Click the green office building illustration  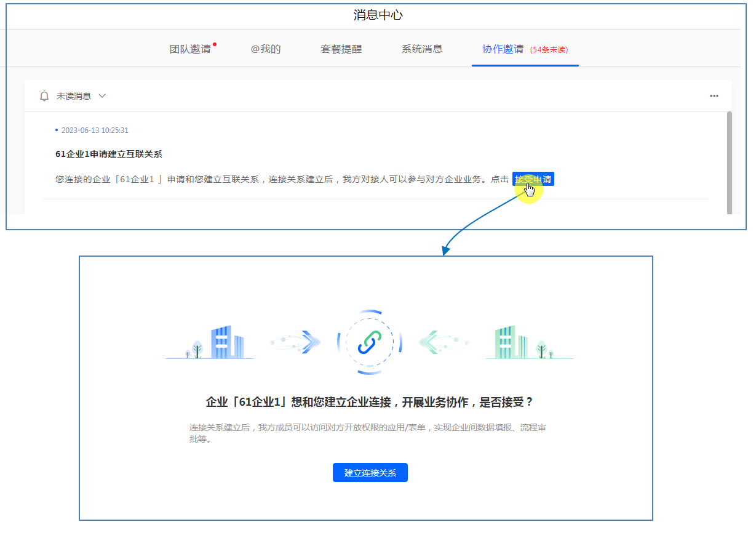pos(511,342)
